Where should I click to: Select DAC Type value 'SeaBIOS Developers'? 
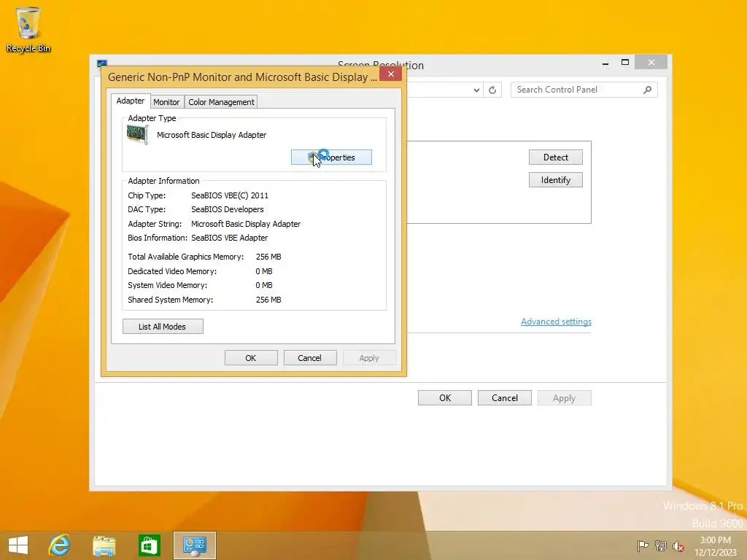pyautogui.click(x=228, y=209)
